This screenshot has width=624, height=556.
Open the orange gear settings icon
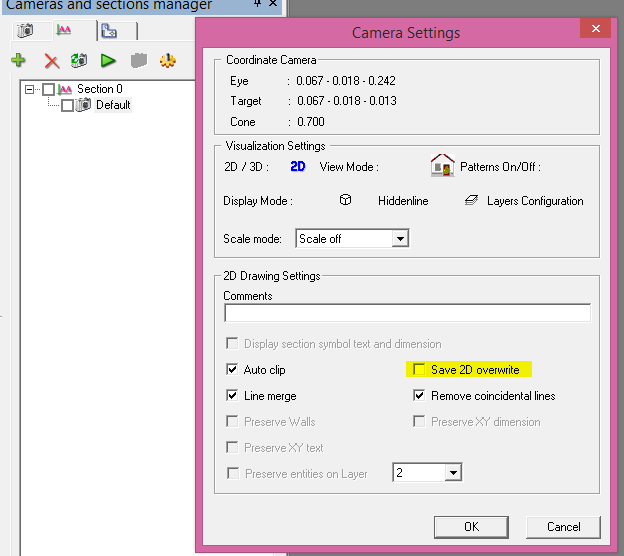click(x=168, y=61)
